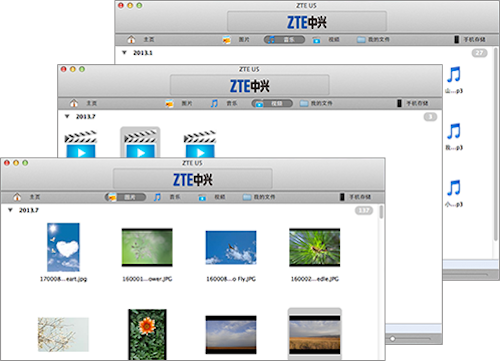
Task: Collapse the 2013.7 group in the middle window
Action: [x=67, y=116]
